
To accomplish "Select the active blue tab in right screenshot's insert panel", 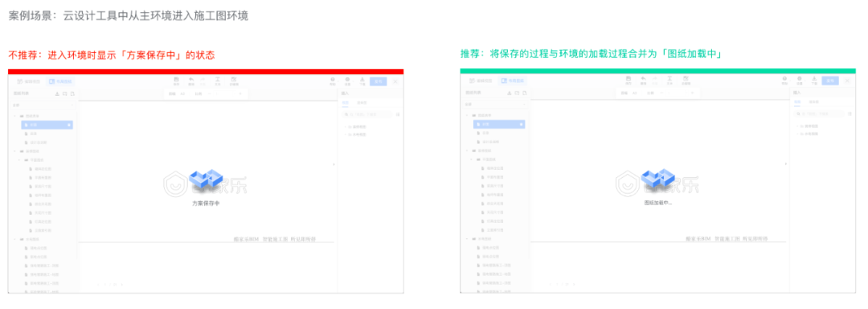I will (x=797, y=103).
